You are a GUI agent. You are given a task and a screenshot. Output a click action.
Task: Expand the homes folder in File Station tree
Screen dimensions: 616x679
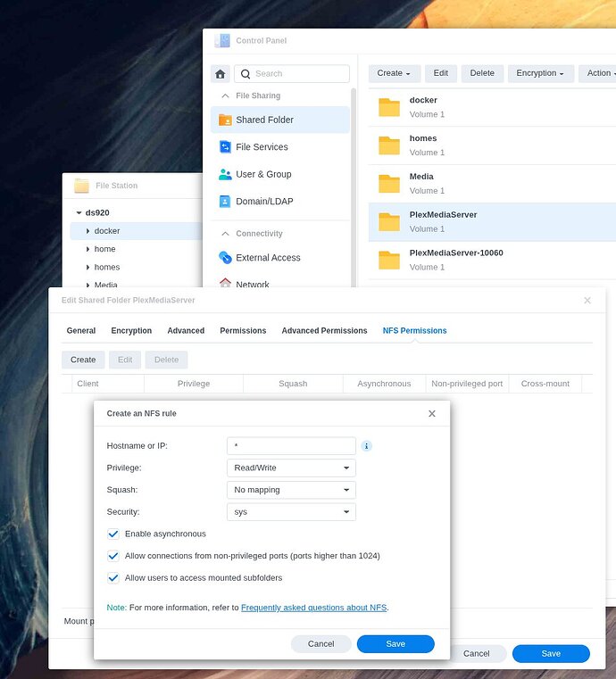coord(88,268)
